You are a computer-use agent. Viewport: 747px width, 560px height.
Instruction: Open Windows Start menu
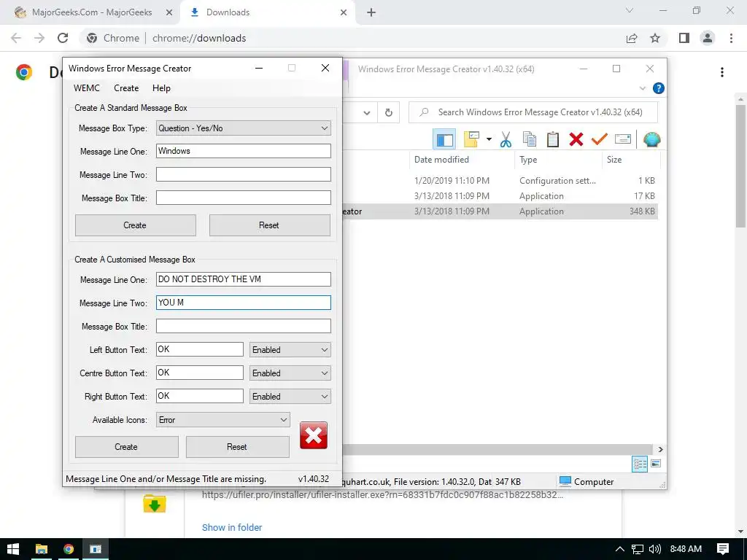point(13,549)
